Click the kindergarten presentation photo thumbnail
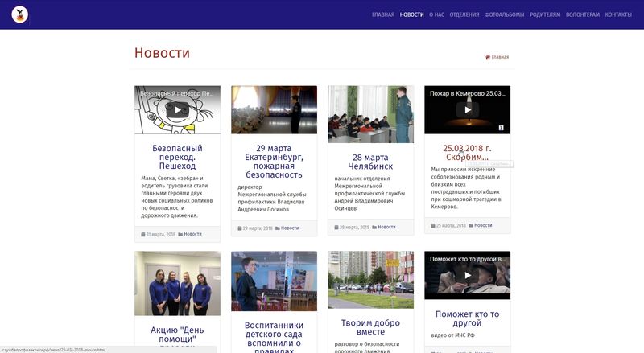 click(x=274, y=281)
